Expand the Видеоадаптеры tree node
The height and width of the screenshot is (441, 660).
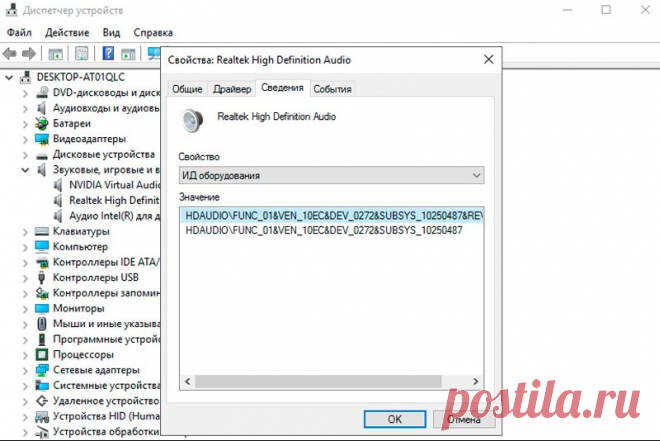(x=25, y=139)
